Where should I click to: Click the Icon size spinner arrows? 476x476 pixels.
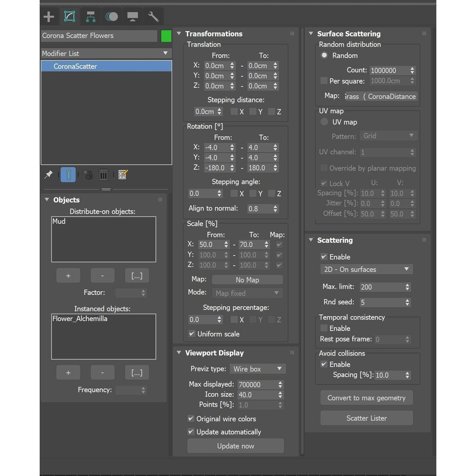point(280,394)
